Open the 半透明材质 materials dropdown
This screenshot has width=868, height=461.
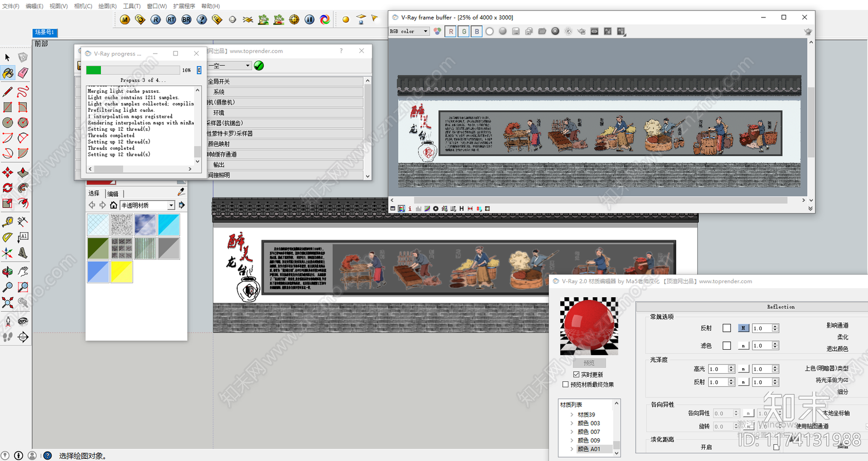pyautogui.click(x=147, y=206)
